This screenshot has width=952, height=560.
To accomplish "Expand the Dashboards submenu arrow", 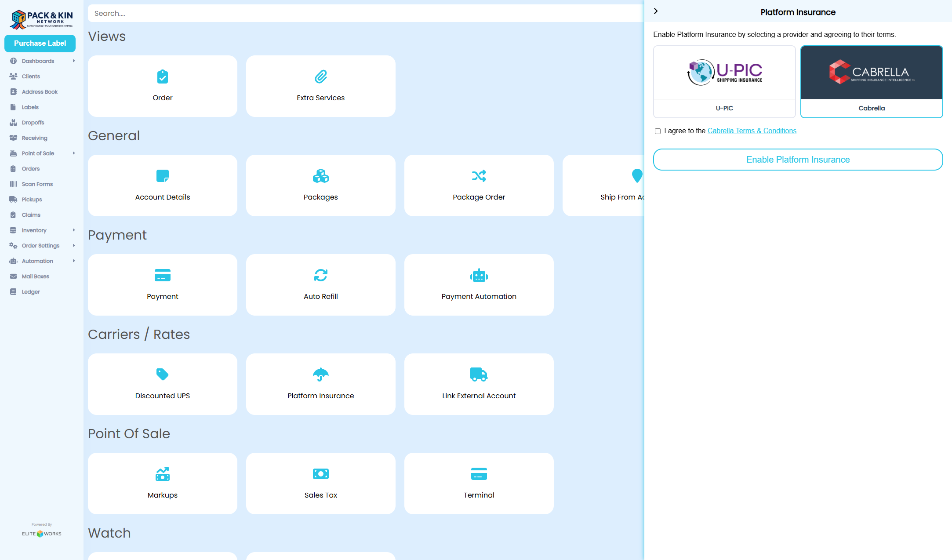I will pos(74,61).
